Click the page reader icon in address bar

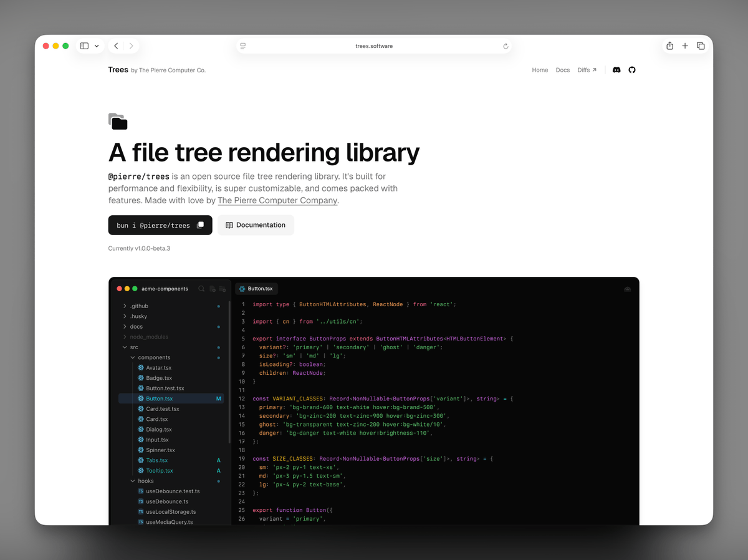[x=242, y=46]
